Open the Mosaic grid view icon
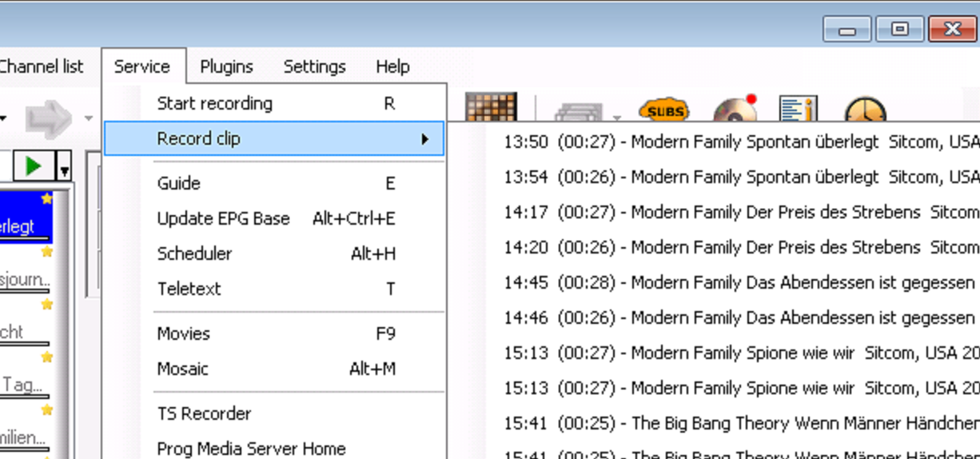The height and width of the screenshot is (459, 980). 491,107
